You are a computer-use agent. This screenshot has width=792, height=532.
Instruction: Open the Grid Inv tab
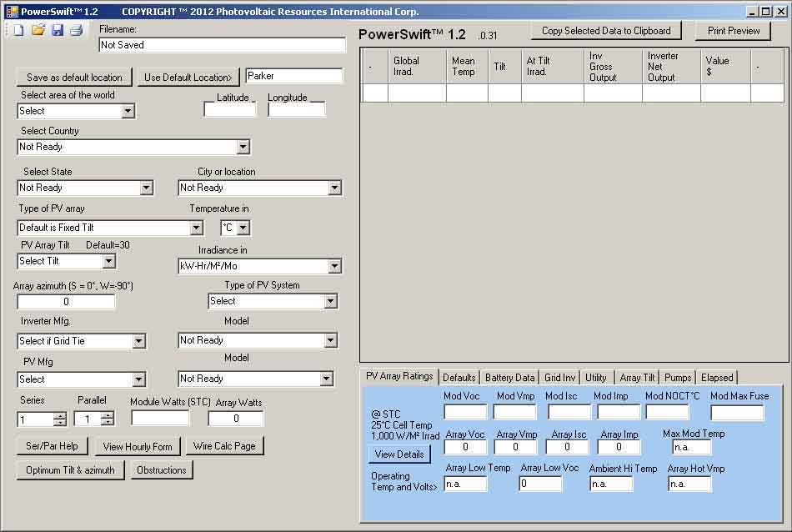tap(559, 378)
